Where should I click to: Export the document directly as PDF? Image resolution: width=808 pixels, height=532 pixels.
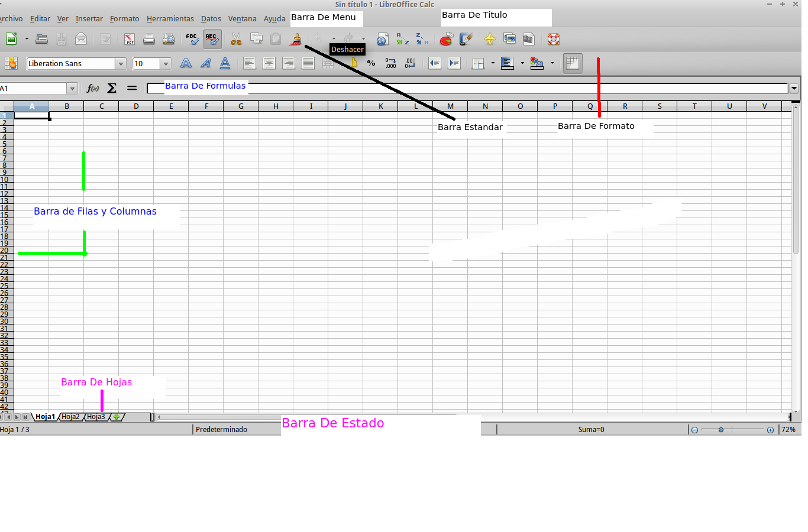click(x=129, y=39)
